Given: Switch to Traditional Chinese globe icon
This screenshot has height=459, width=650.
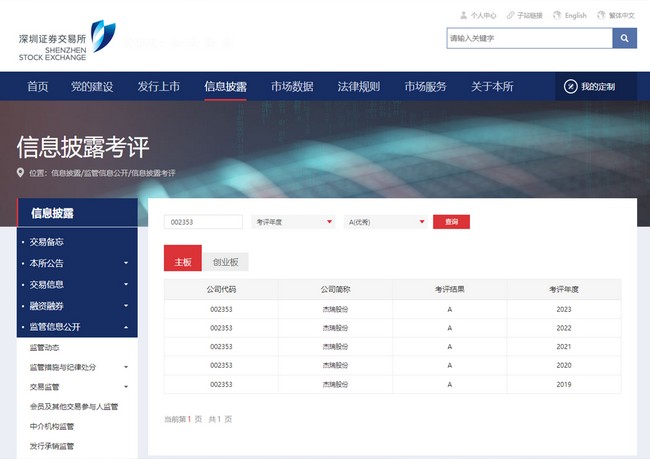Looking at the screenshot, I should [601, 15].
